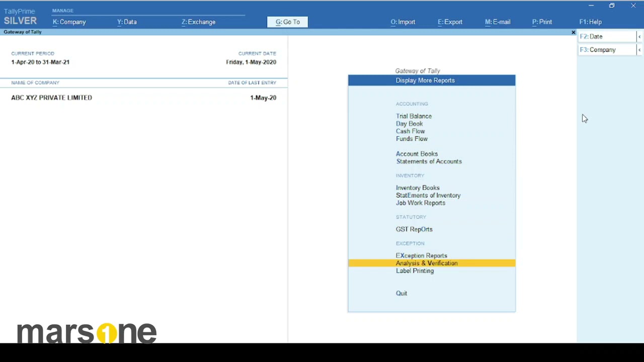The image size is (644, 362).
Task: Open Exception Reports
Action: (421, 256)
